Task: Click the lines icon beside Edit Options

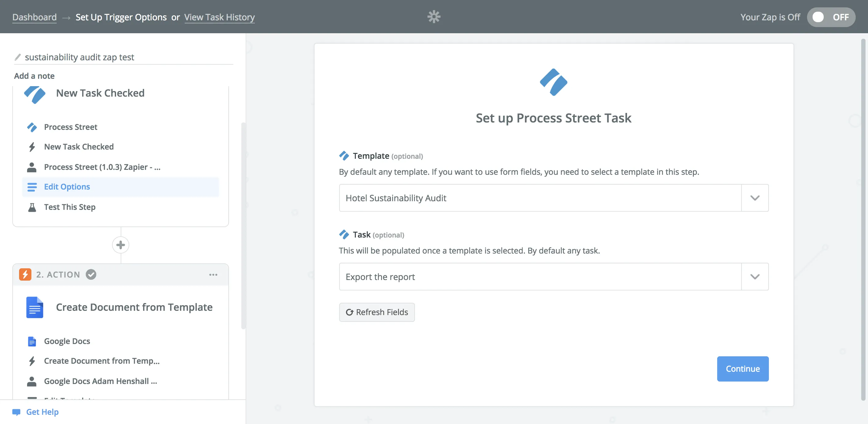Action: pos(32,187)
